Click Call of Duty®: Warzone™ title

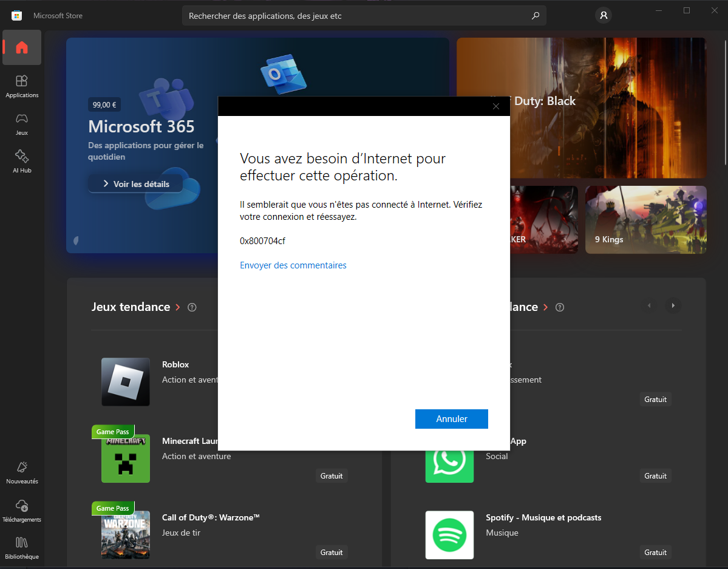coord(211,517)
